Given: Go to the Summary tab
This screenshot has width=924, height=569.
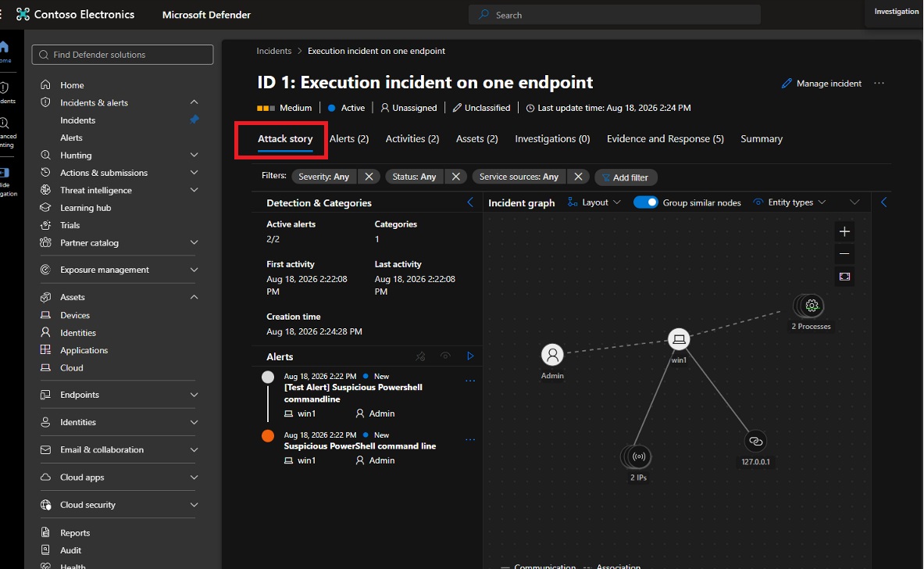Looking at the screenshot, I should coord(762,139).
